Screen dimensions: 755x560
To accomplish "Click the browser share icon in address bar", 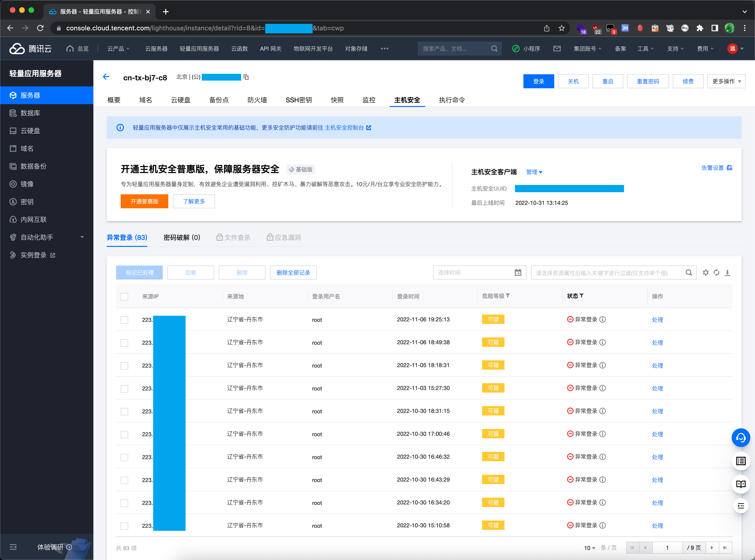I will (547, 28).
